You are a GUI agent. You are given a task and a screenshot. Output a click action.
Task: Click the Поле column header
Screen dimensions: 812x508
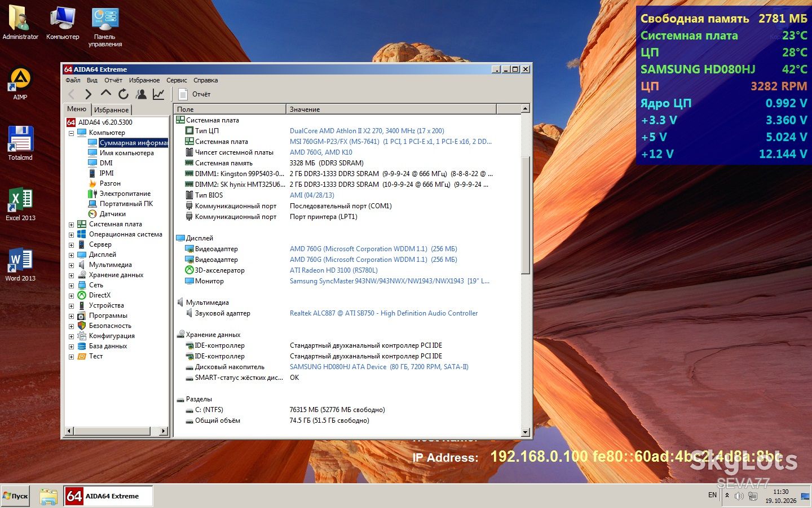(230, 109)
